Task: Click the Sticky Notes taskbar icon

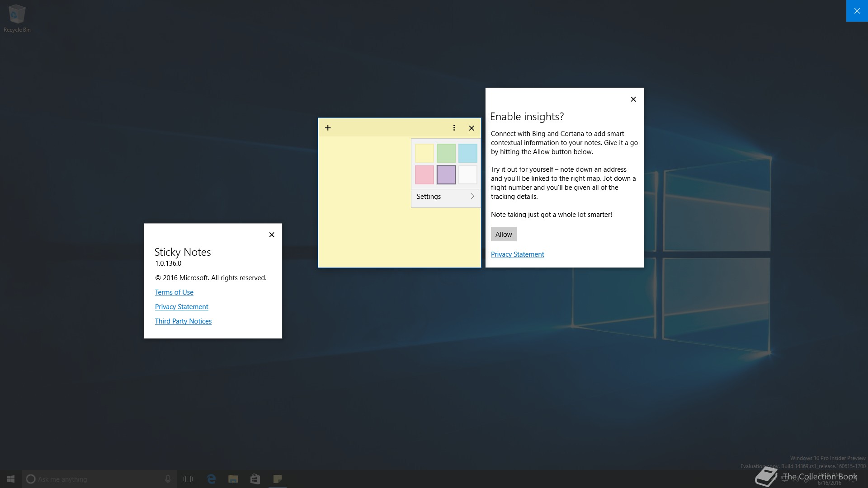Action: 278,479
